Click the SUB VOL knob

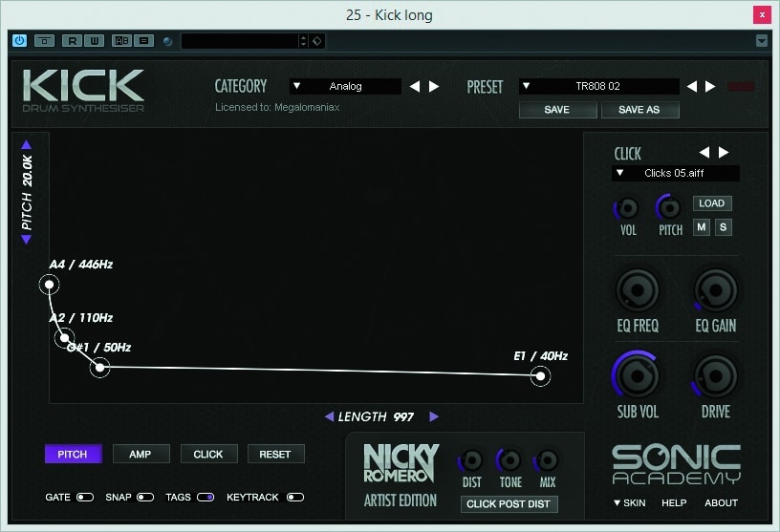tap(637, 376)
